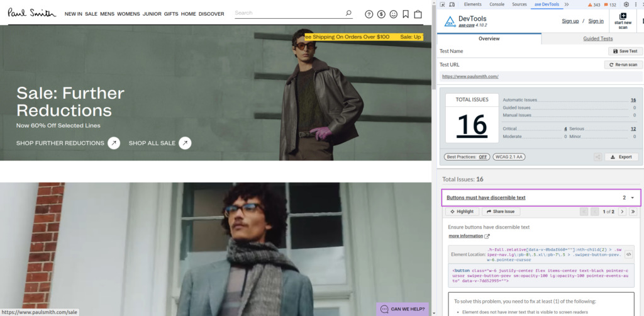The height and width of the screenshot is (316, 644).
Task: Open the HOME menu item
Action: 189,14
